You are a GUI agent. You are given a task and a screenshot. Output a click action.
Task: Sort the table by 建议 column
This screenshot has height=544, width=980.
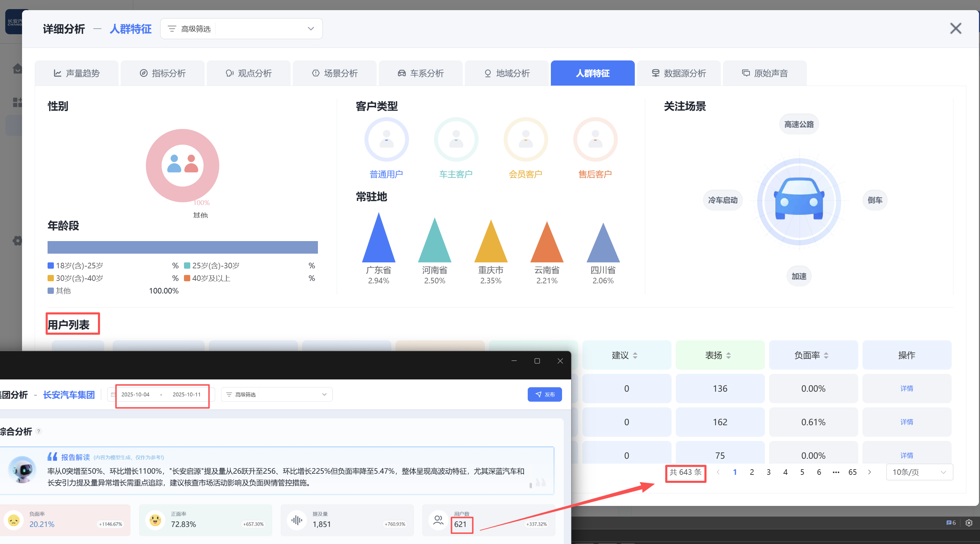point(635,355)
